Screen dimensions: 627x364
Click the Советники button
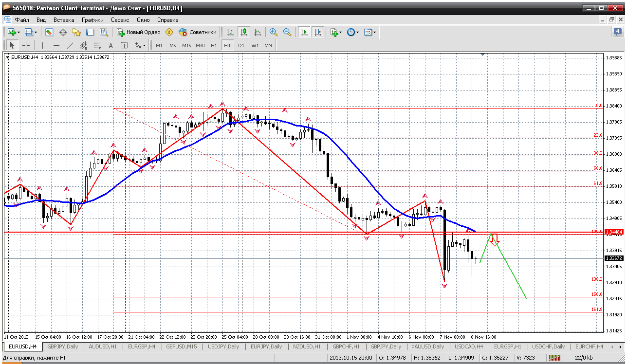198,32
